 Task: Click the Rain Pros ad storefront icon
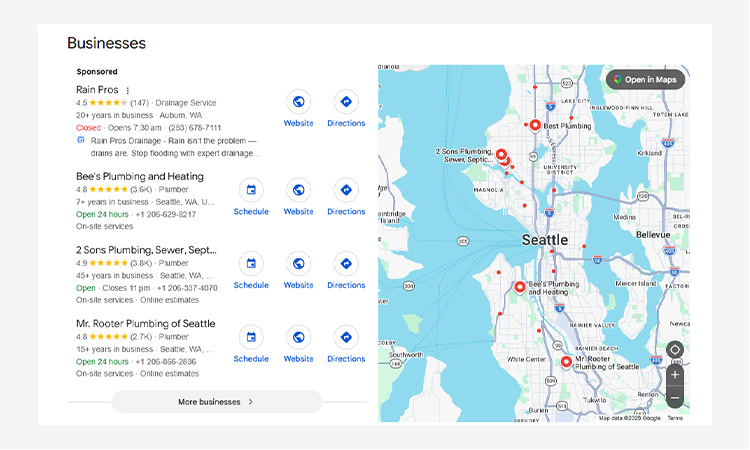pyautogui.click(x=81, y=140)
